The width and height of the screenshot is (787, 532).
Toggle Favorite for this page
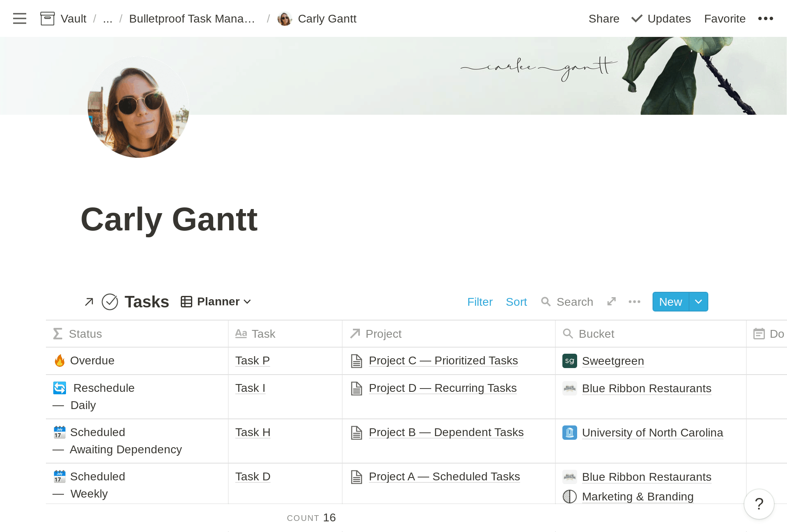pyautogui.click(x=725, y=18)
